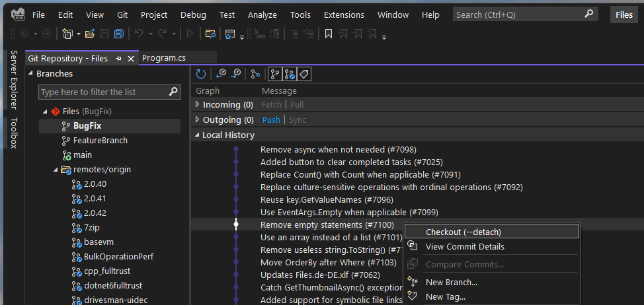Click the Navigate Backward arrow icon

click(x=24, y=34)
